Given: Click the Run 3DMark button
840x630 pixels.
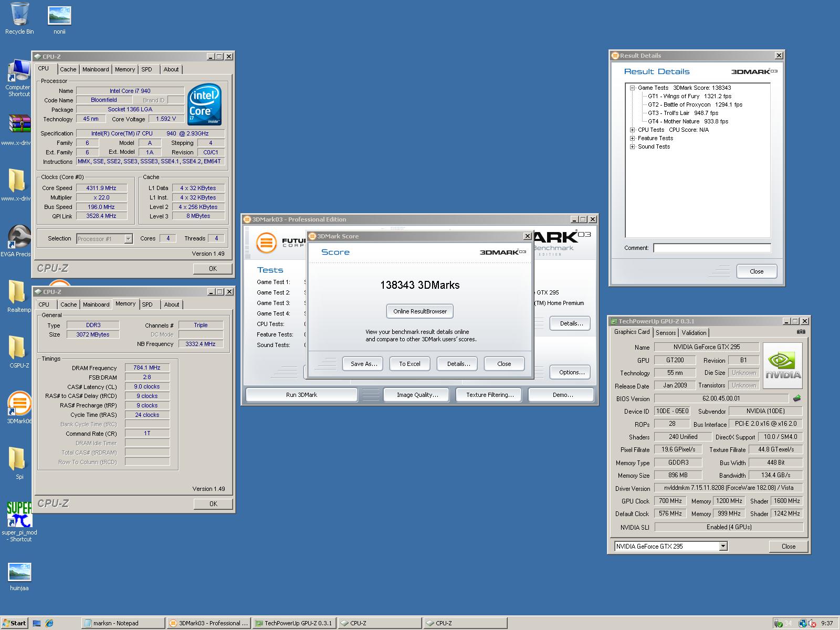Looking at the screenshot, I should click(x=302, y=395).
